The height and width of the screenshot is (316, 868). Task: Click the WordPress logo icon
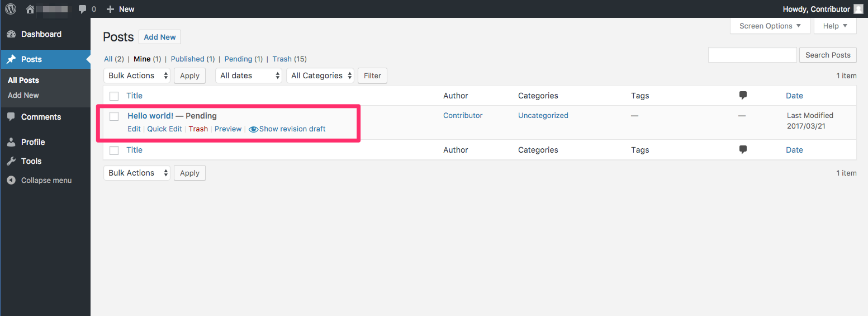point(11,9)
